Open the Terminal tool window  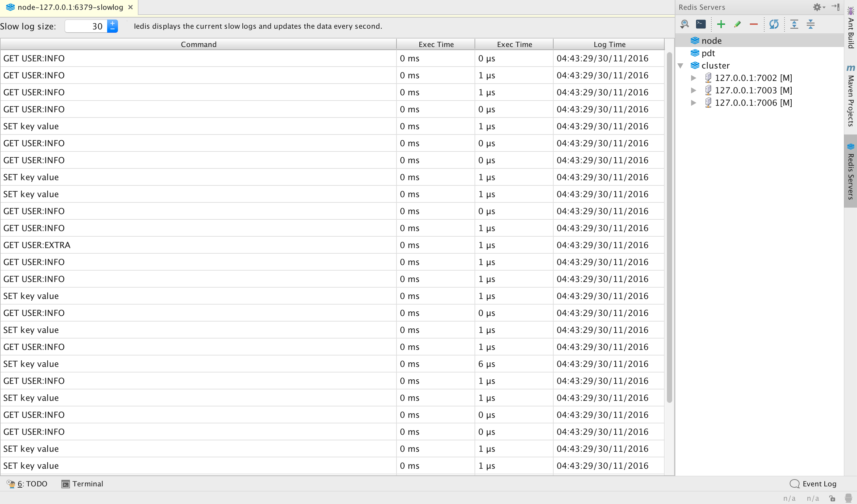pyautogui.click(x=82, y=484)
